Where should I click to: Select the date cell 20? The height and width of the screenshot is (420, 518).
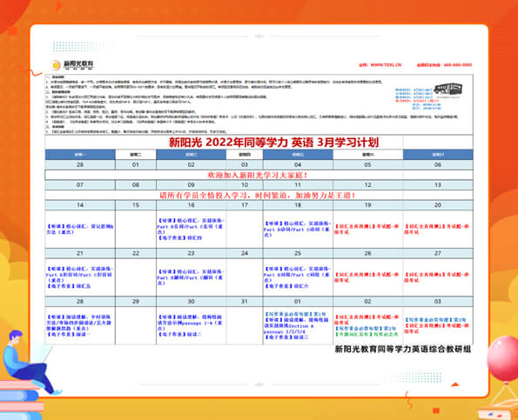coord(438,205)
